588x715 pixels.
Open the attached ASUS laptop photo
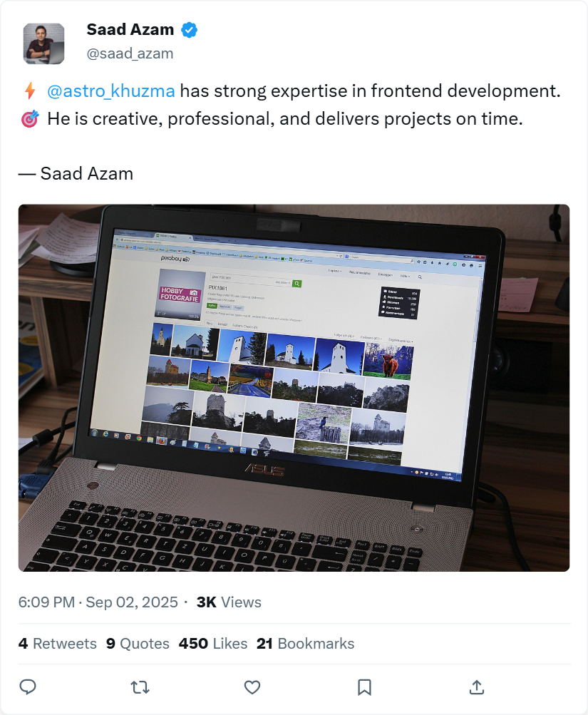tap(294, 388)
